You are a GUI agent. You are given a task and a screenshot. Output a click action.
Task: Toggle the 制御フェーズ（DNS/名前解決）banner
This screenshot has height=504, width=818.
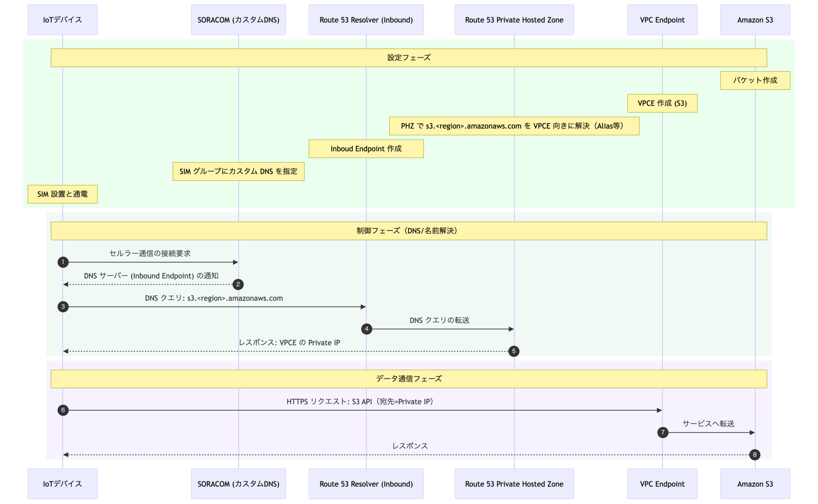(409, 230)
